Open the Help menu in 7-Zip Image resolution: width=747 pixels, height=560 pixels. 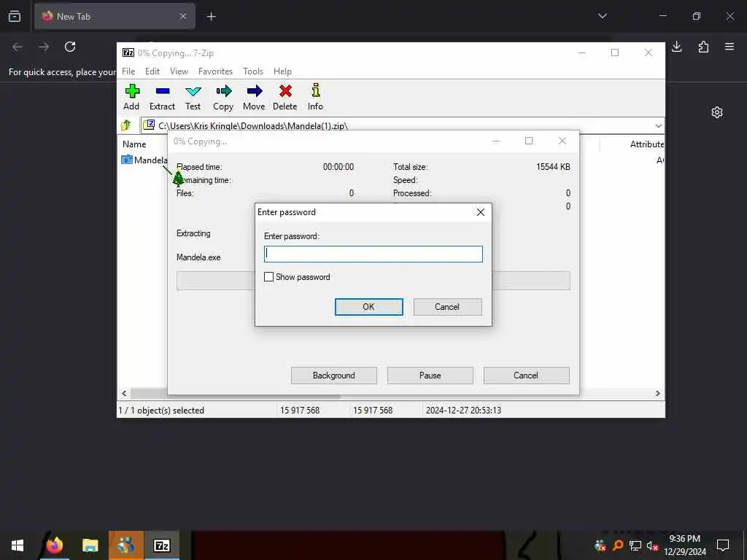pos(282,71)
